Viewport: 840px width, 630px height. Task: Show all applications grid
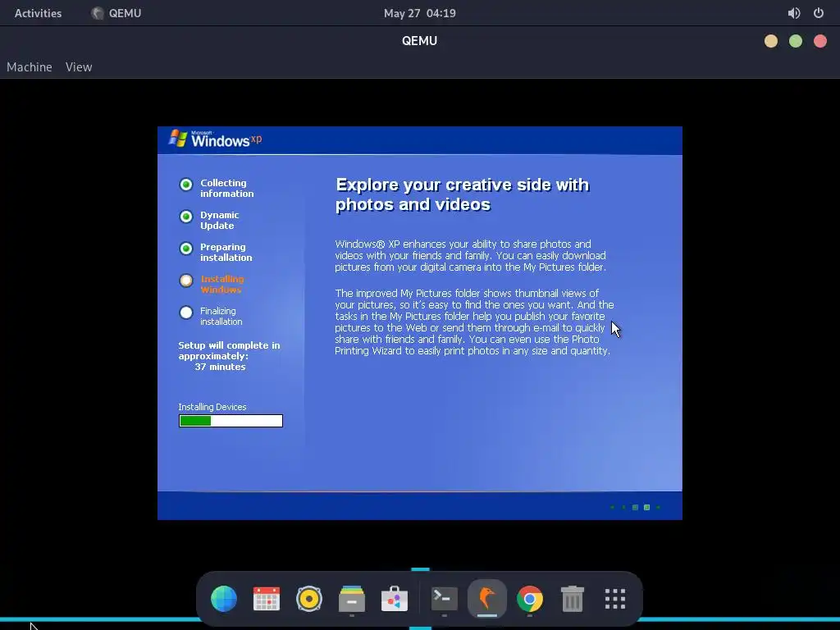(x=615, y=598)
